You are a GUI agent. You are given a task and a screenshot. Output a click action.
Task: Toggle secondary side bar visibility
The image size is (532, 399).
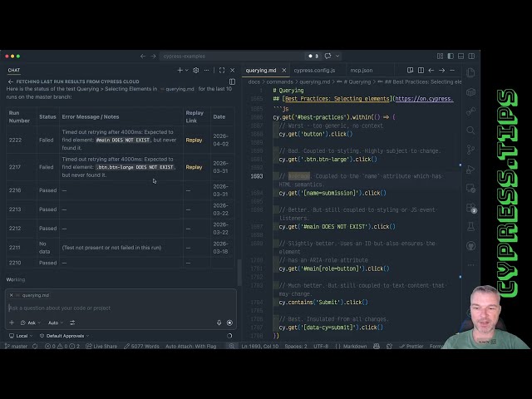click(471, 56)
